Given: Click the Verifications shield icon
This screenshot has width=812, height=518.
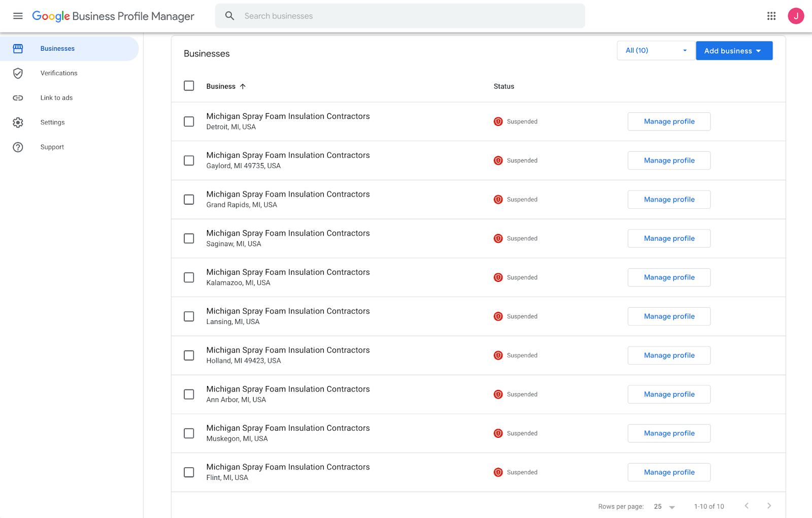Looking at the screenshot, I should 18,73.
